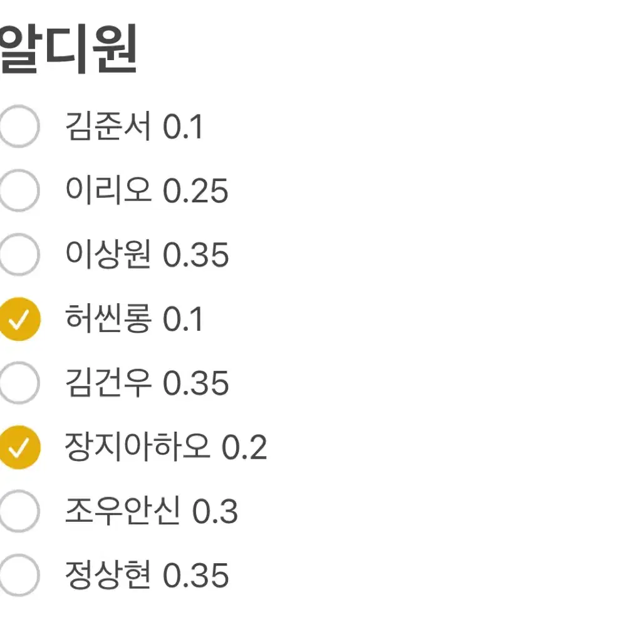
Task: Click the 조우안신 name text
Action: (122, 512)
